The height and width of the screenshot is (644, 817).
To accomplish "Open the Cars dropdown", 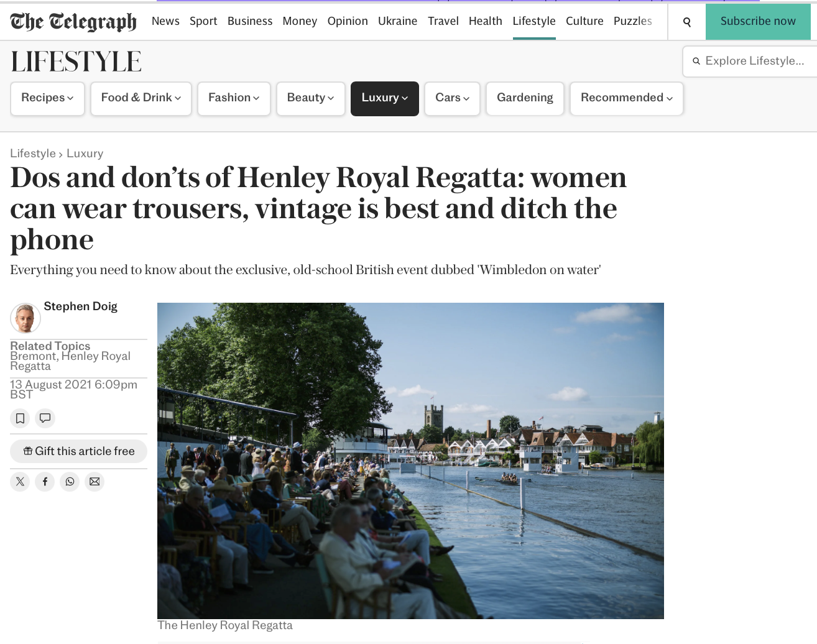I will (x=452, y=98).
